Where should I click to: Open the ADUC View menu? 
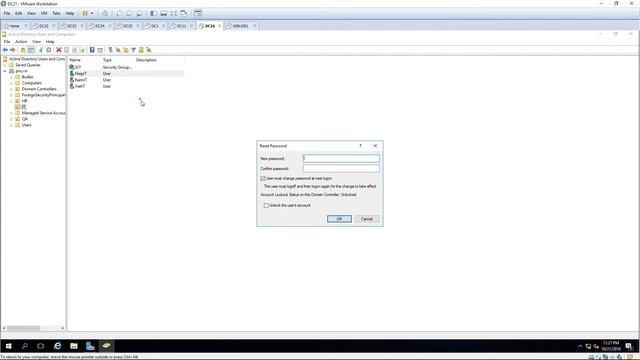(x=36, y=42)
